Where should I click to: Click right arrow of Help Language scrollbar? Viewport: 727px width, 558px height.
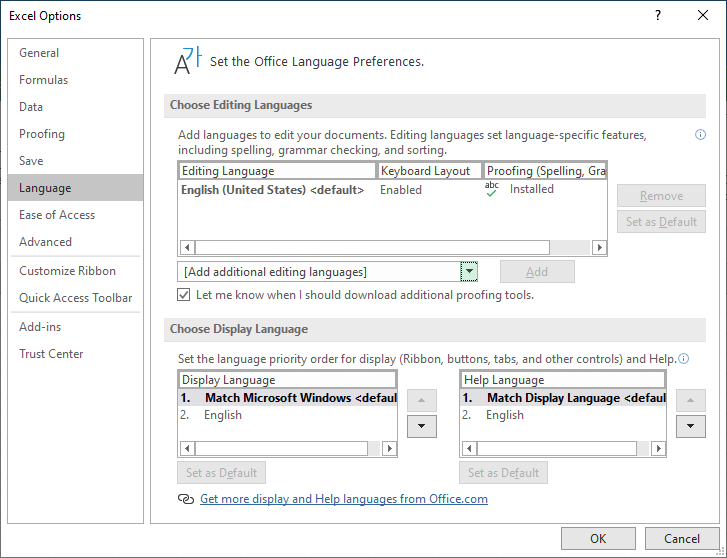[658, 449]
